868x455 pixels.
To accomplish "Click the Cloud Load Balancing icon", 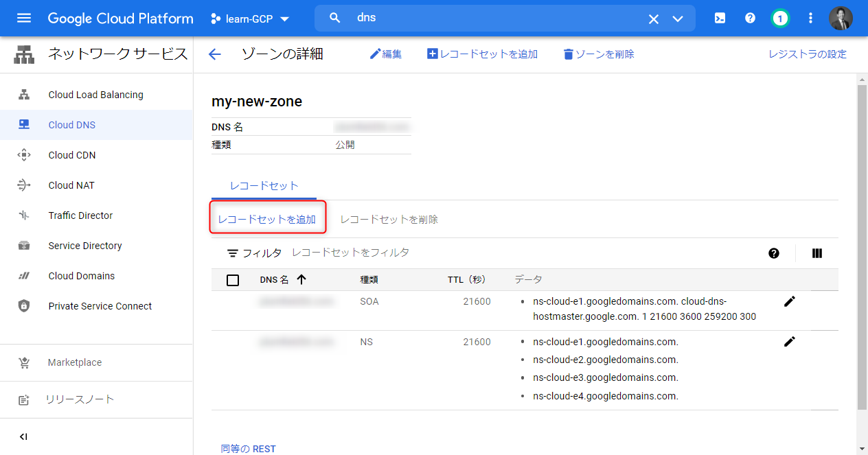I will [24, 95].
